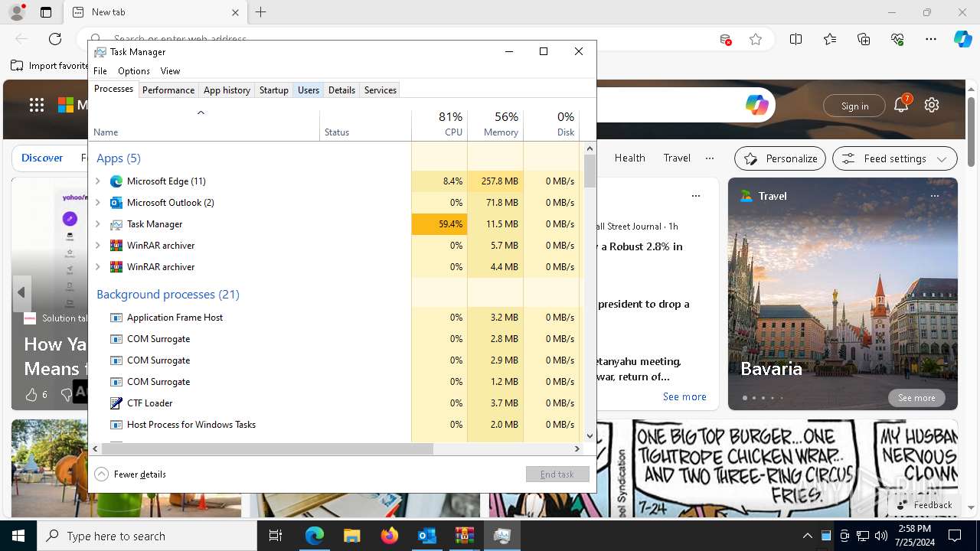Click the Microsoft Edge process icon
980x551 pixels.
116,181
